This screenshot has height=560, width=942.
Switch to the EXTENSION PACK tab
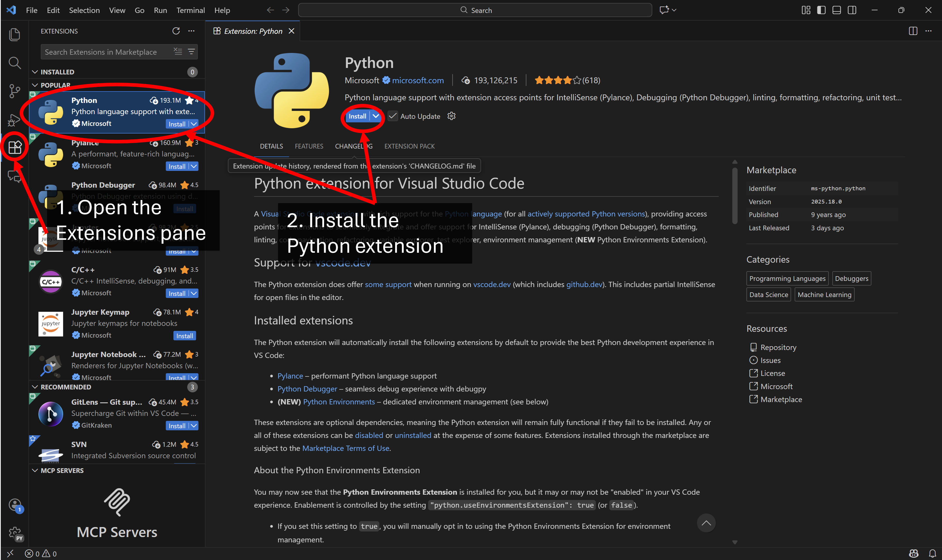pyautogui.click(x=409, y=147)
